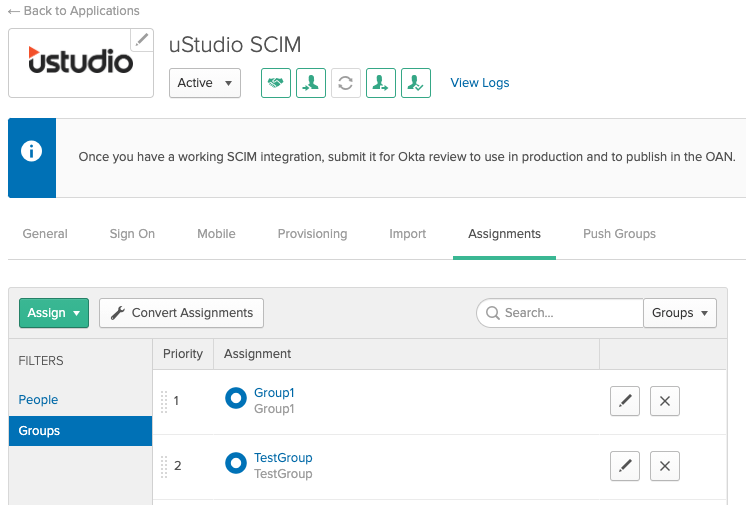Click the uStudio logo thumbnail
The width and height of the screenshot is (746, 505).
[x=81, y=63]
